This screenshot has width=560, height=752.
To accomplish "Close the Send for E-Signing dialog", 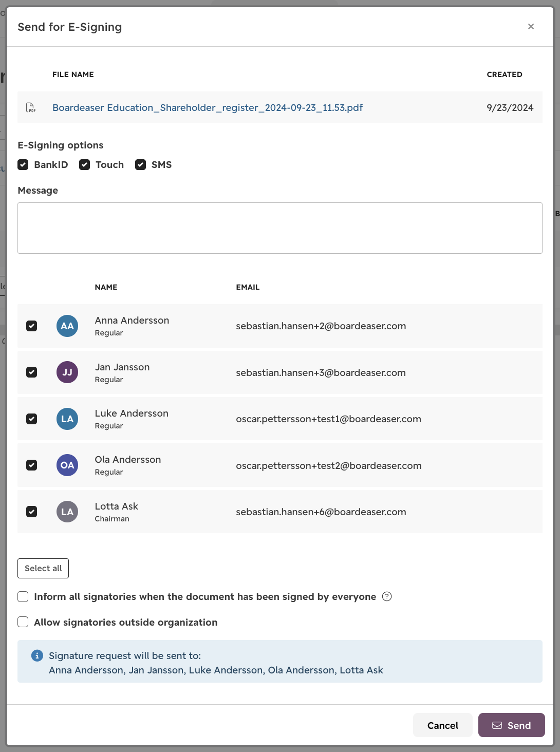I will point(531,27).
